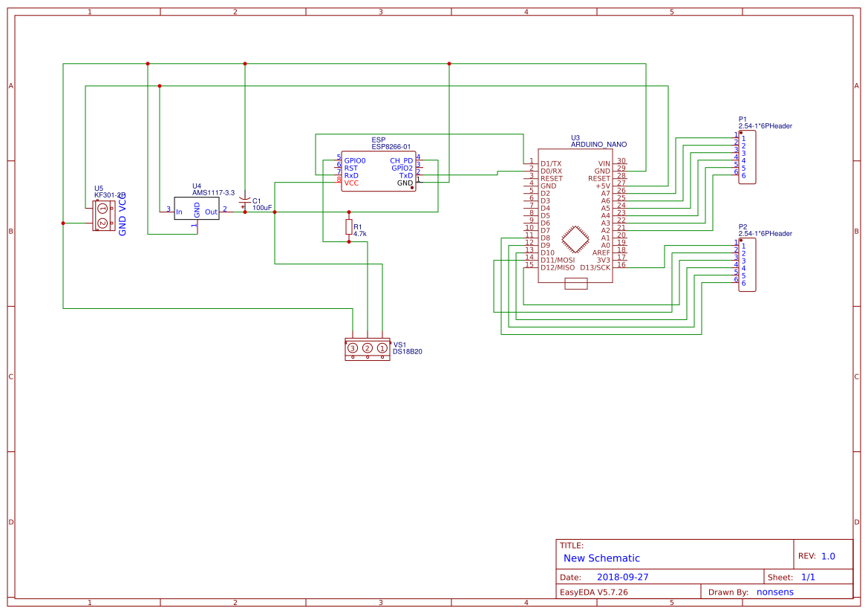Click the 3V3 pin label
The width and height of the screenshot is (868, 614).
[604, 260]
